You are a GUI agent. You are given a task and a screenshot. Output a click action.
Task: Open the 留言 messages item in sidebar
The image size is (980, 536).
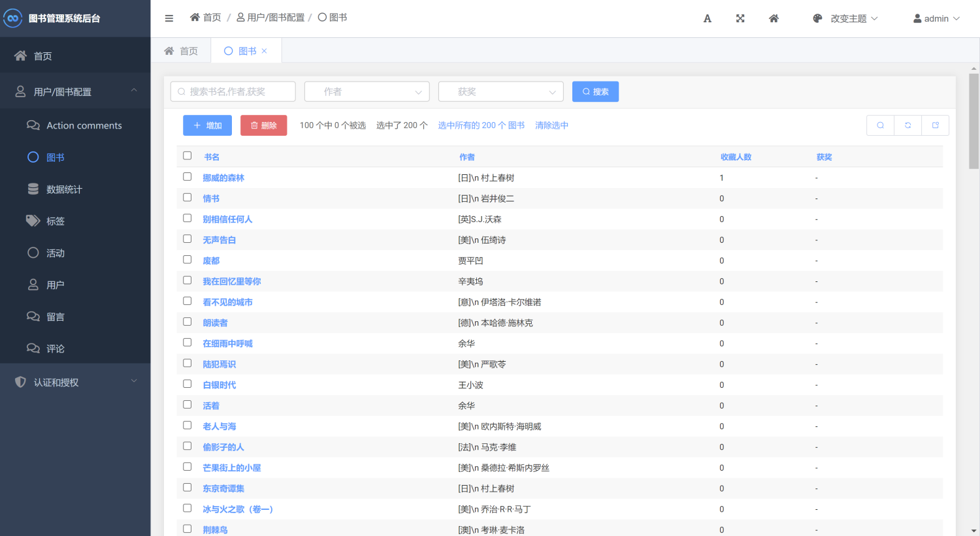tap(75, 317)
